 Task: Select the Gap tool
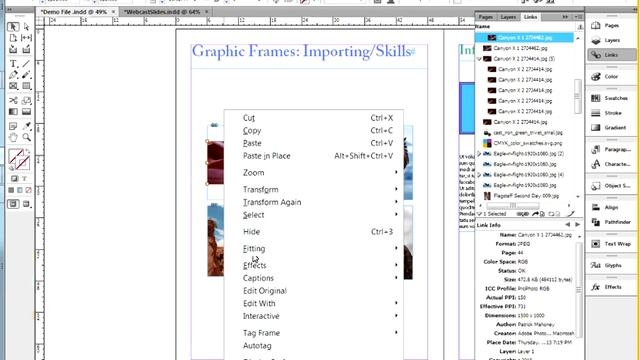point(27,38)
